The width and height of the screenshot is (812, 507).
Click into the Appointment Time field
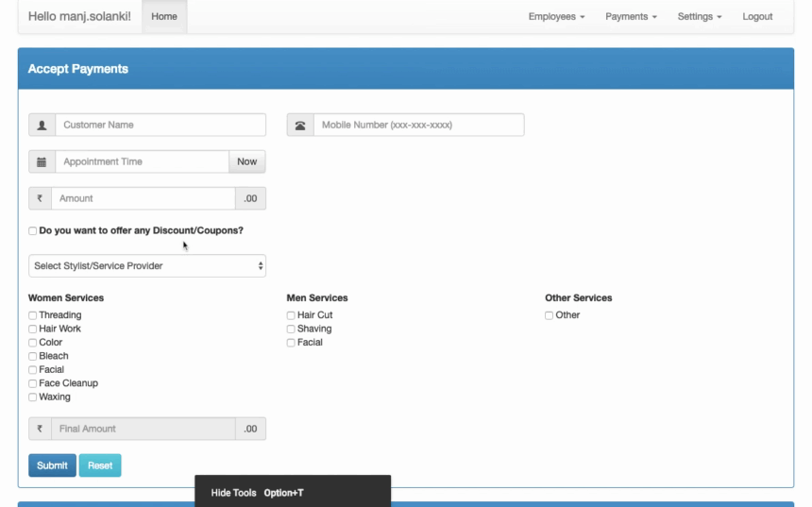click(142, 161)
